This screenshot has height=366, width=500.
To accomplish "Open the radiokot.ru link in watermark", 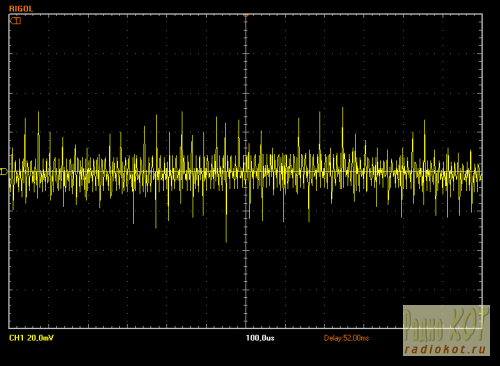I will pos(445,349).
